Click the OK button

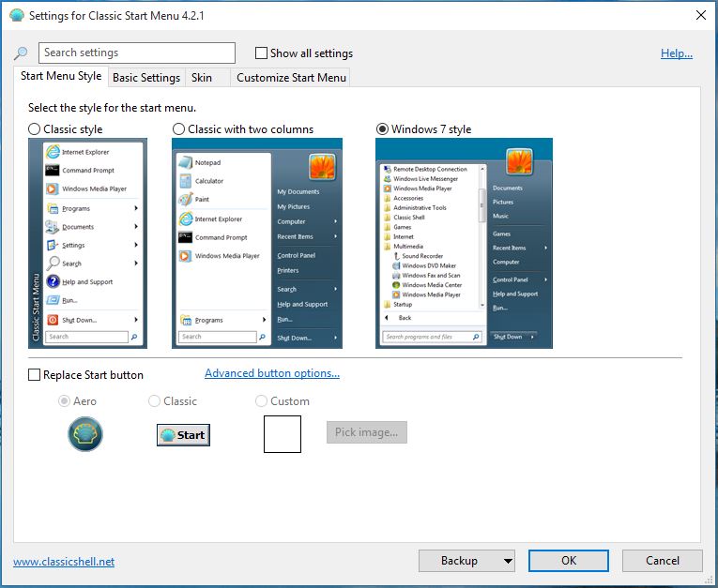pos(569,561)
